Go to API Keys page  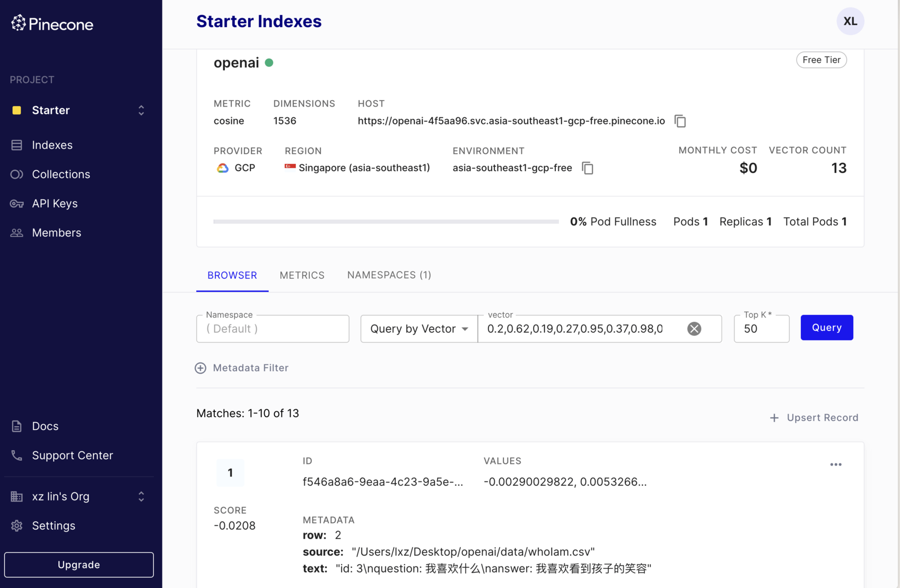click(55, 203)
